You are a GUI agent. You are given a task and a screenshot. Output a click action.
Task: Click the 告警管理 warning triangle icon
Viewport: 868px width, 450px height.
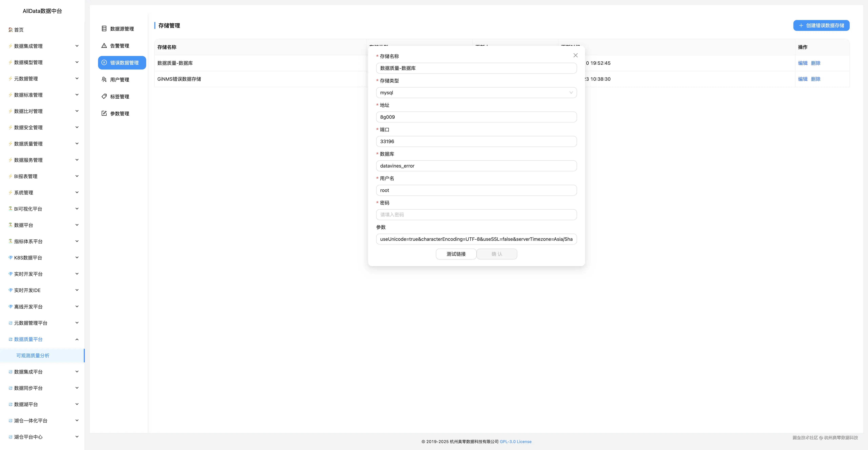pos(104,45)
